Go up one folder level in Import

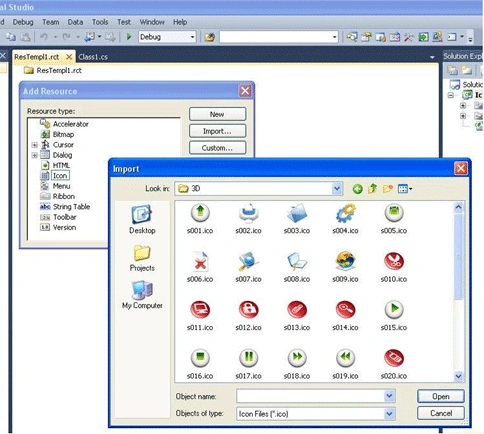tap(373, 189)
